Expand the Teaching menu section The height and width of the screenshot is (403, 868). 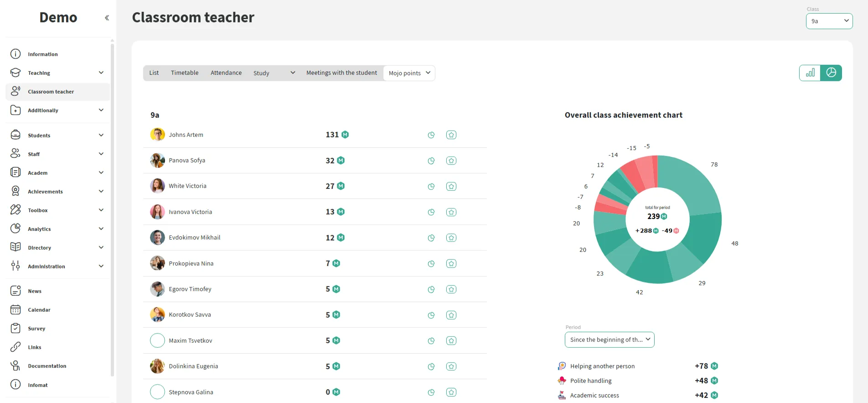pyautogui.click(x=101, y=73)
